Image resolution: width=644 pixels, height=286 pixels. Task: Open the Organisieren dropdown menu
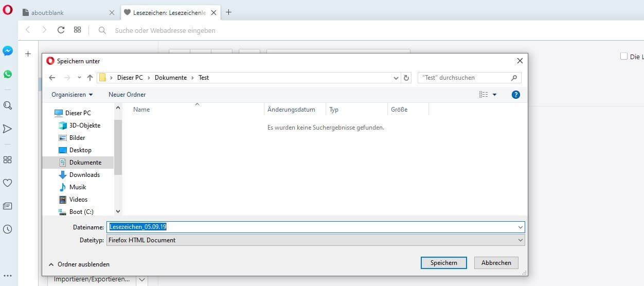click(73, 95)
